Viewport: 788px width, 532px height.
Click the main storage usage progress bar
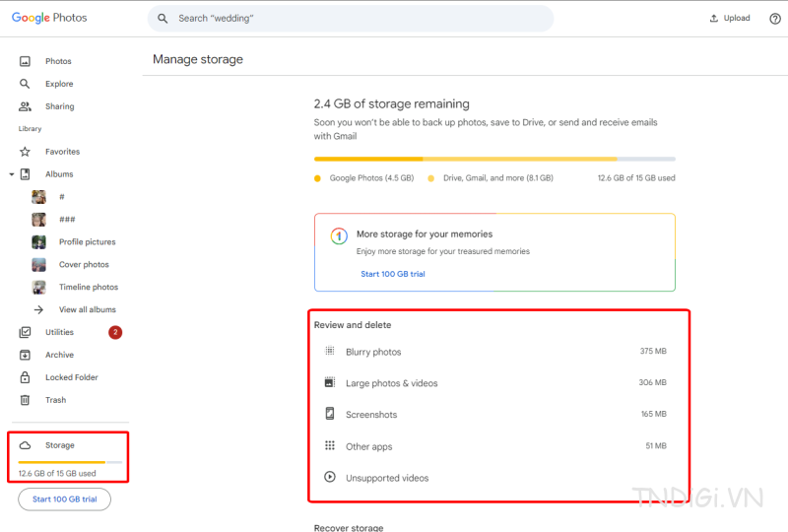494,159
